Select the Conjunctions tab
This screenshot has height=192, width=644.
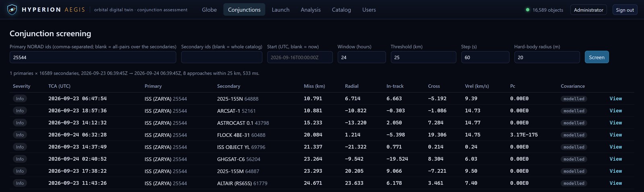click(244, 10)
